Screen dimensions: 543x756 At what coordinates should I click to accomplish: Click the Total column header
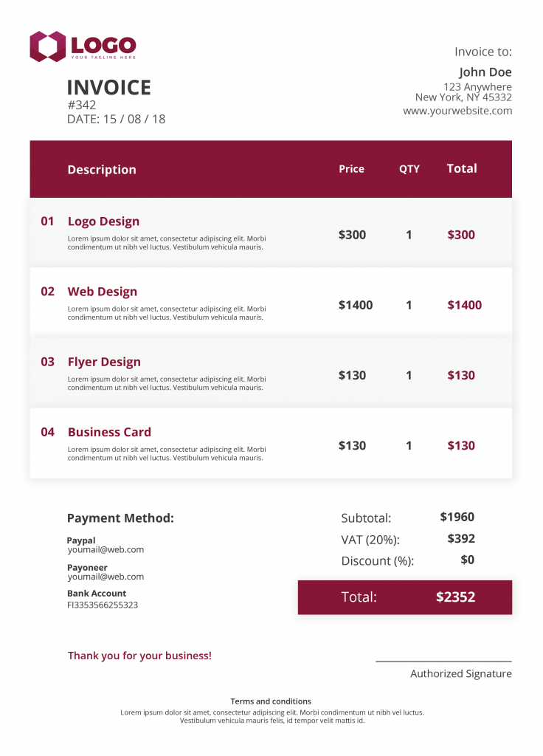(x=462, y=168)
